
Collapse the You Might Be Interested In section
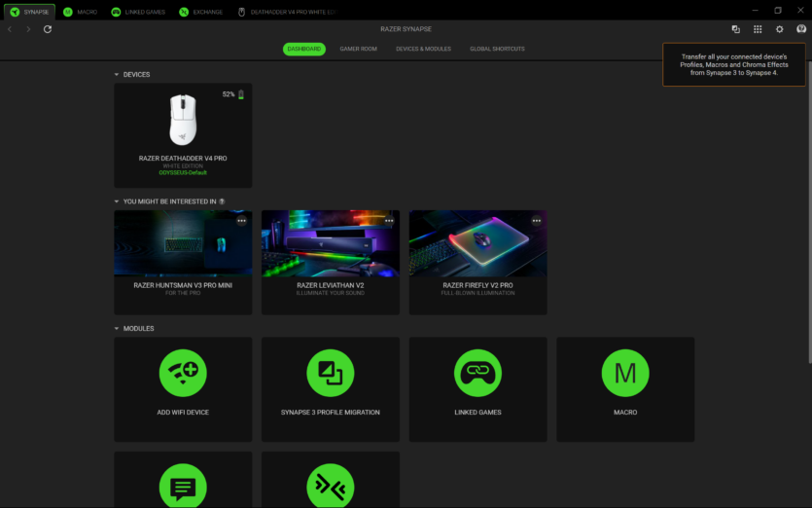(x=117, y=201)
